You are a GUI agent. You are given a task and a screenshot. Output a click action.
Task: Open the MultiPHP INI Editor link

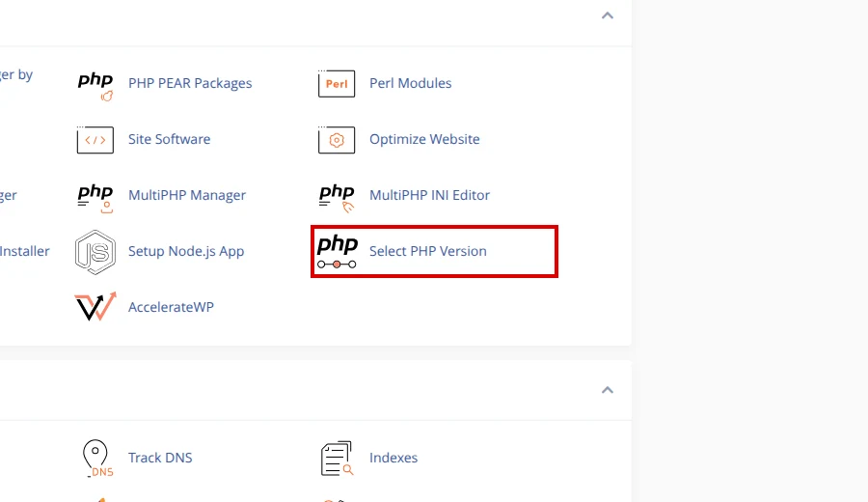pos(429,195)
